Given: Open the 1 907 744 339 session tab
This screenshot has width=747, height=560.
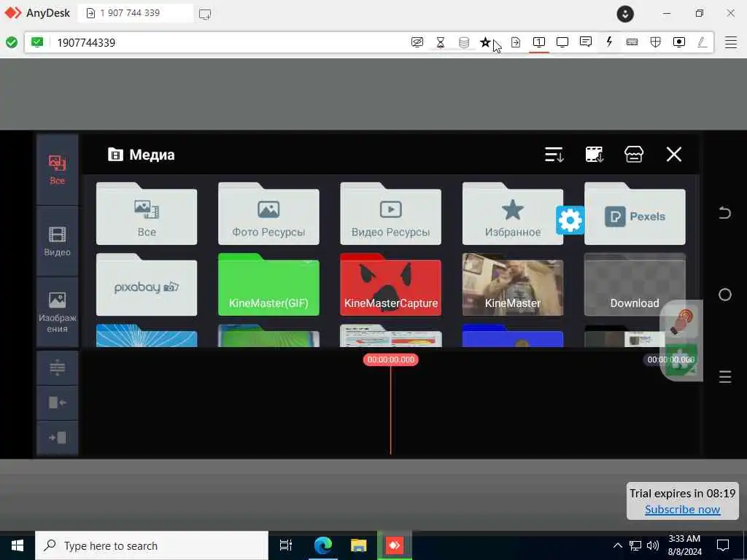Looking at the screenshot, I should [x=135, y=13].
